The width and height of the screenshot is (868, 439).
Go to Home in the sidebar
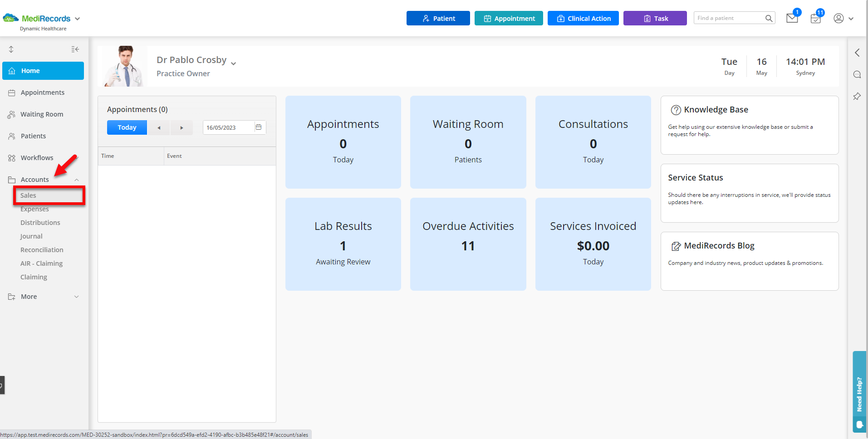[x=43, y=71]
